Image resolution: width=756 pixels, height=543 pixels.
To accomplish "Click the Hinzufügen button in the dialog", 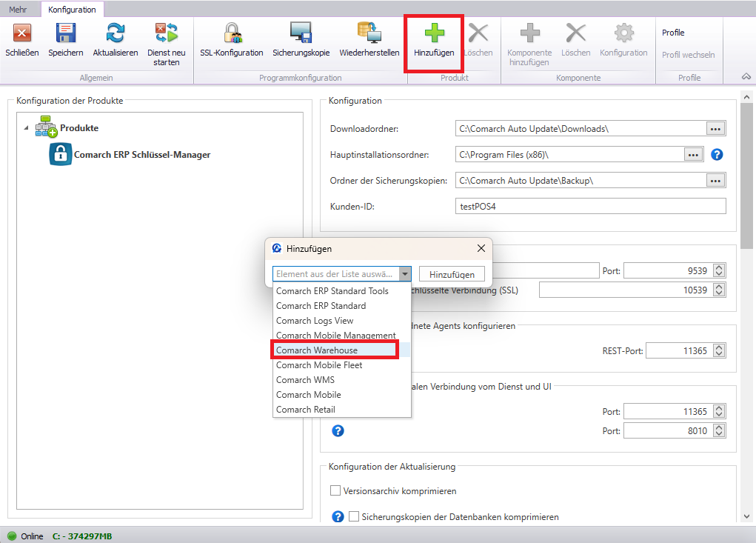I will (452, 274).
